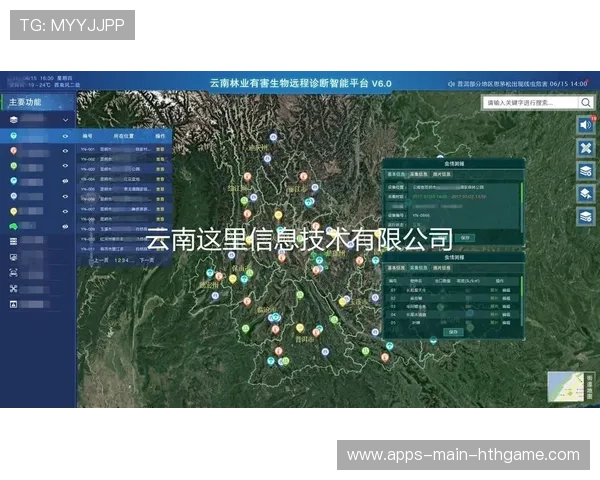
Task: Select the teal pin layer in sidebar
Action: coord(14,136)
